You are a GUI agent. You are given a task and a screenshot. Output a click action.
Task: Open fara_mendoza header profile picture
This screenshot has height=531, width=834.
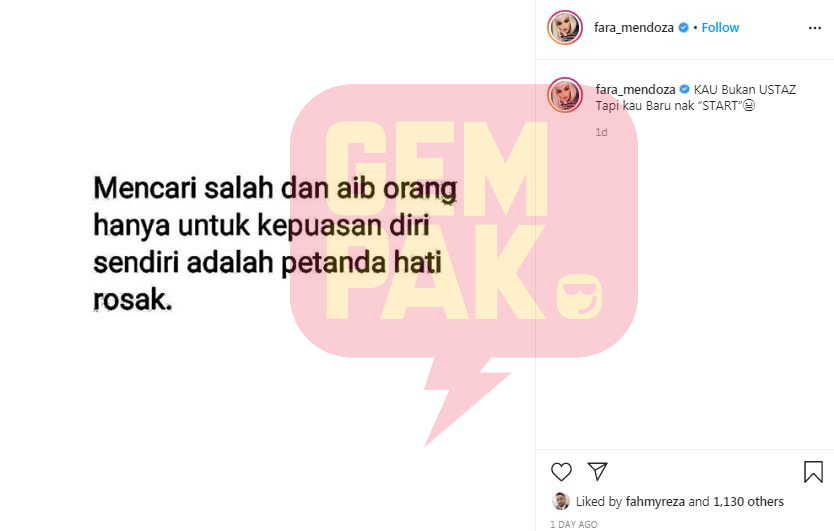565,27
